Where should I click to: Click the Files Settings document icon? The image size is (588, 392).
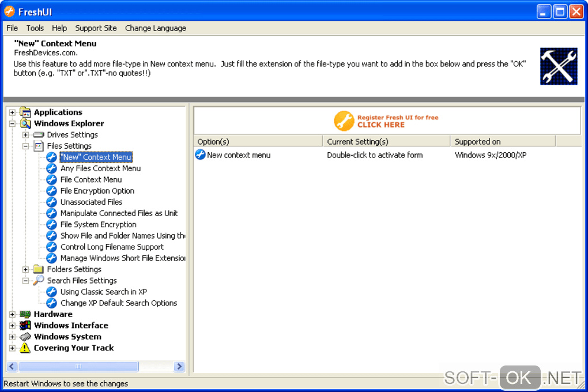(x=38, y=146)
